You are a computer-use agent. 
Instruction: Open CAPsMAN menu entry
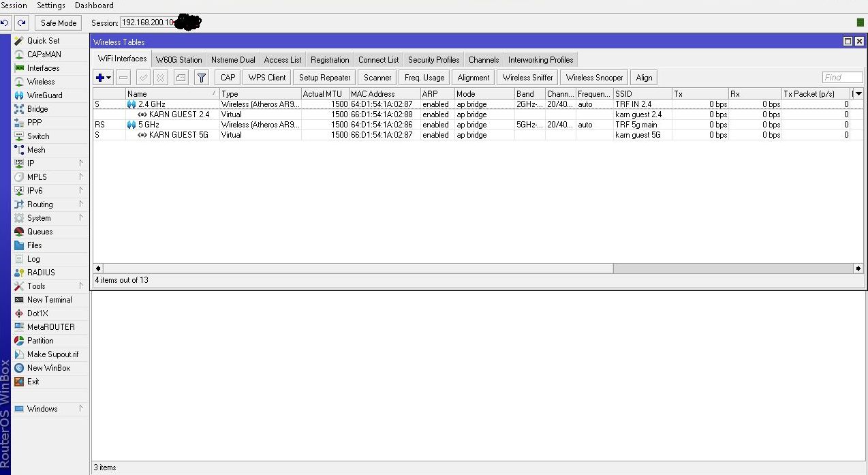click(x=44, y=55)
